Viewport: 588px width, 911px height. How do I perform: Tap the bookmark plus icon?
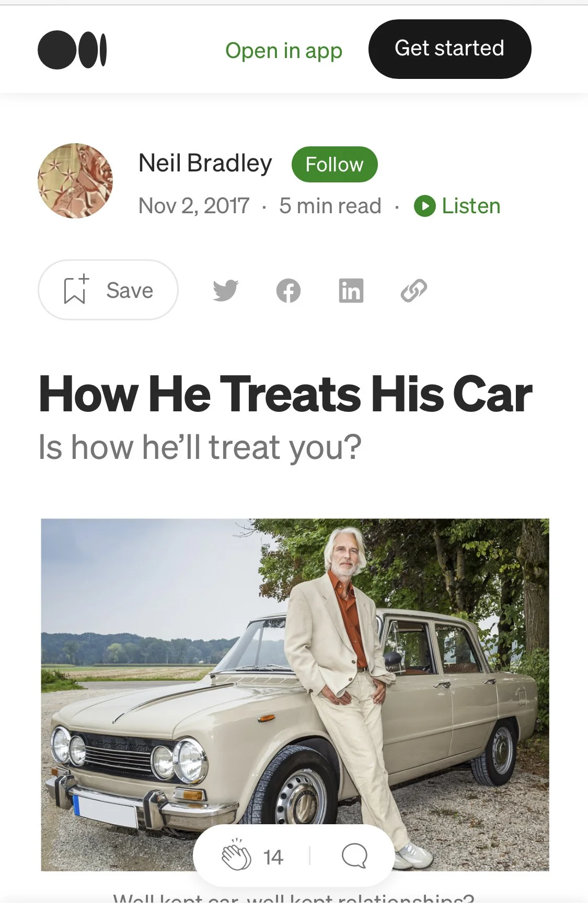coord(76,290)
